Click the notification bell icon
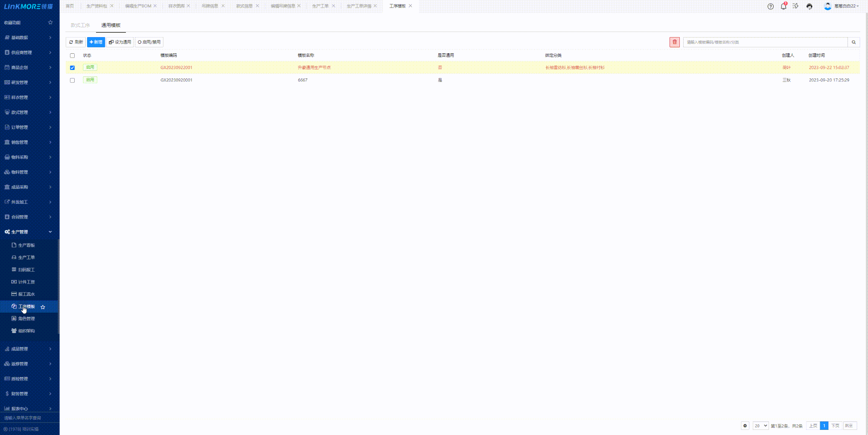Viewport: 868px width, 435px height. [x=784, y=6]
